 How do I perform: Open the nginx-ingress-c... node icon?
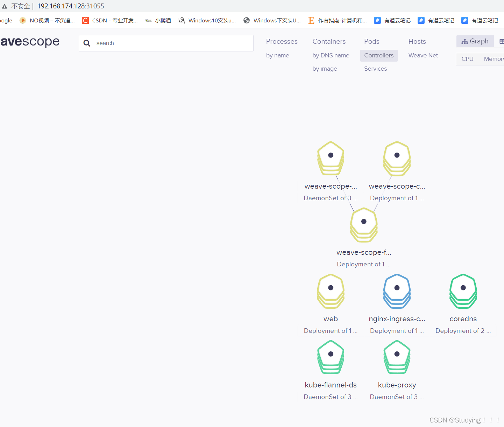[x=397, y=291]
